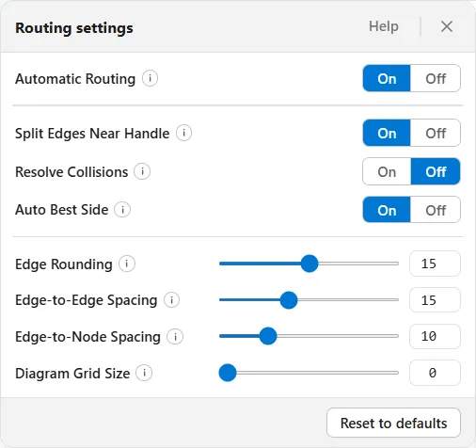Disable Split Edges Near Handle with Off

[x=436, y=133]
